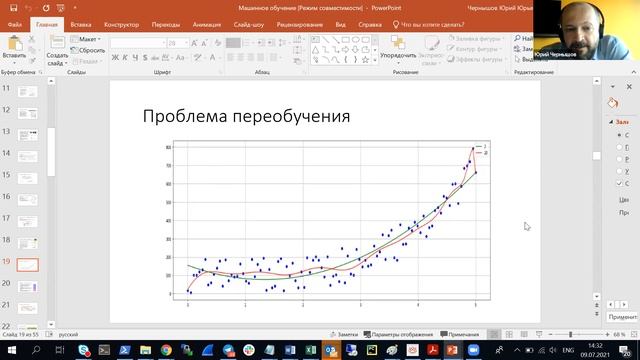Select the right arrow shape in the gallery
The height and width of the screenshot is (360, 640).
pyautogui.click(x=346, y=50)
